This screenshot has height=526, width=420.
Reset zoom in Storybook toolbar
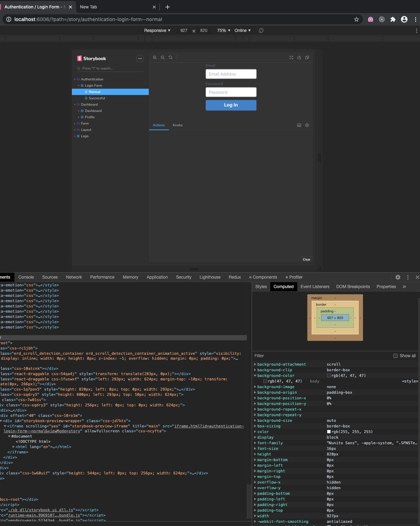(170, 58)
